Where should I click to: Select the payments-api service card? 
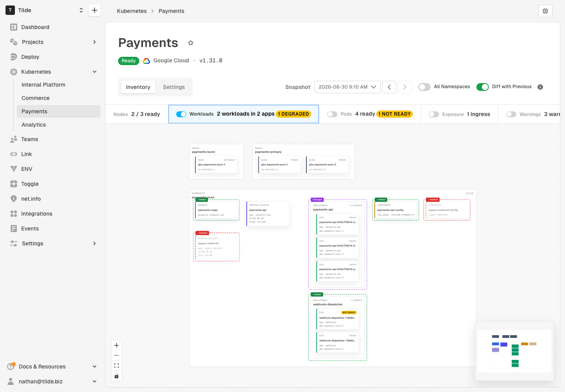[268, 214]
